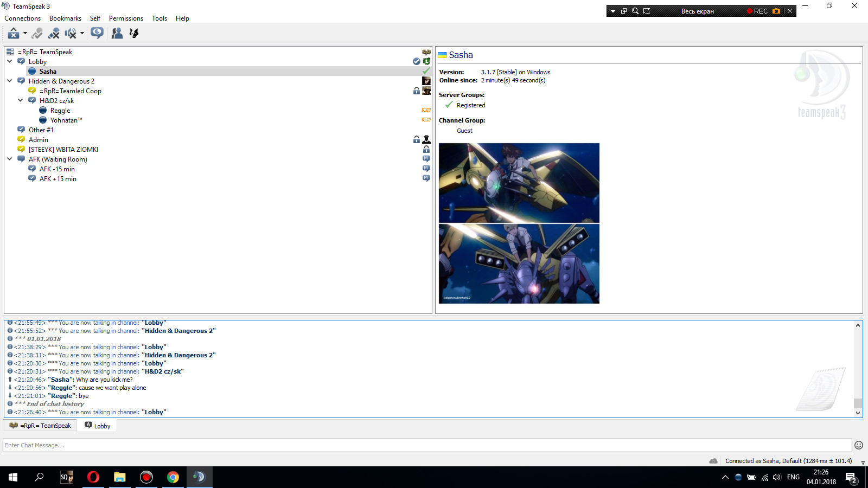Viewport: 868px width, 488px height.
Task: Click the Connect/Disconnect toolbar icon
Action: [x=14, y=34]
